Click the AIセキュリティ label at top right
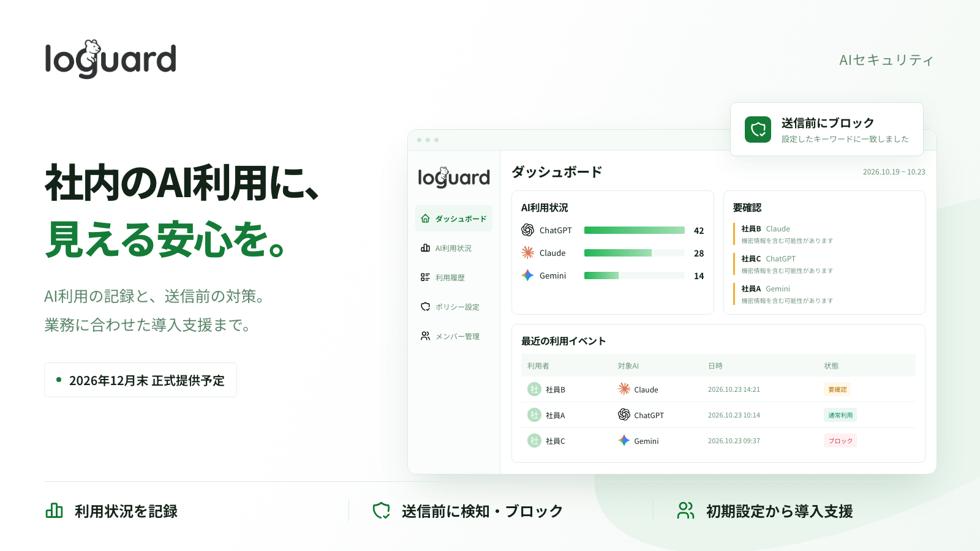 886,60
